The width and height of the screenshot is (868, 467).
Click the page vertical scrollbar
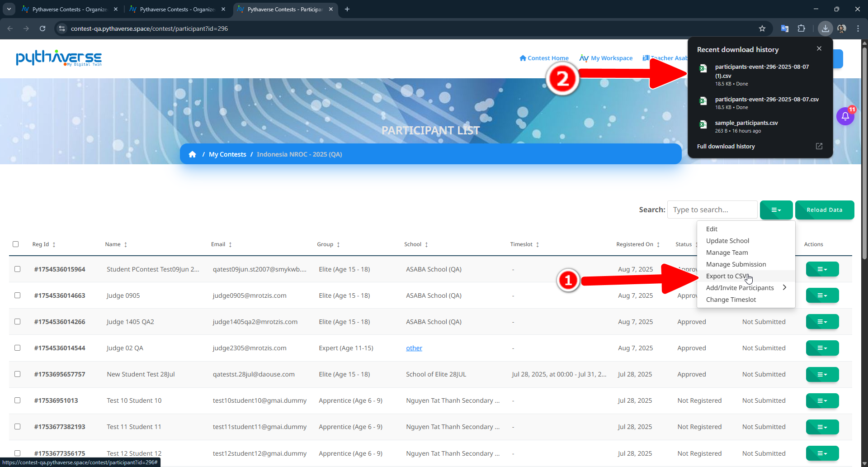point(864,154)
